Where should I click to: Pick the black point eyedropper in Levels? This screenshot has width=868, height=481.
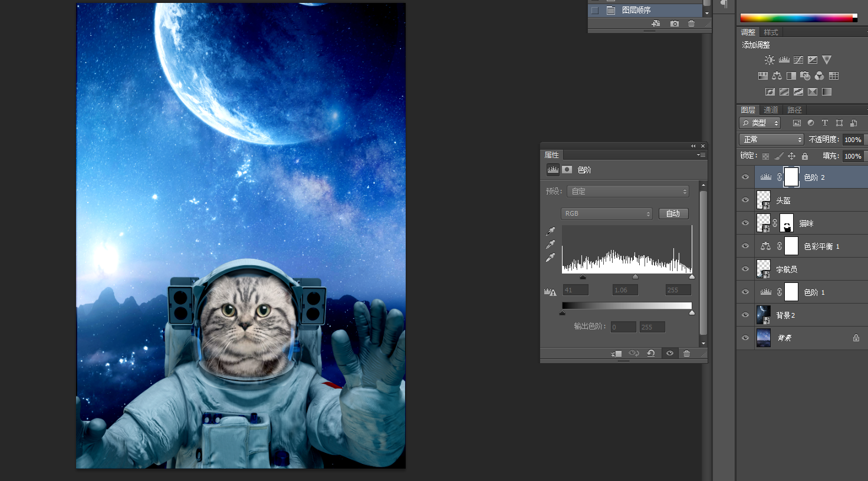coord(550,231)
